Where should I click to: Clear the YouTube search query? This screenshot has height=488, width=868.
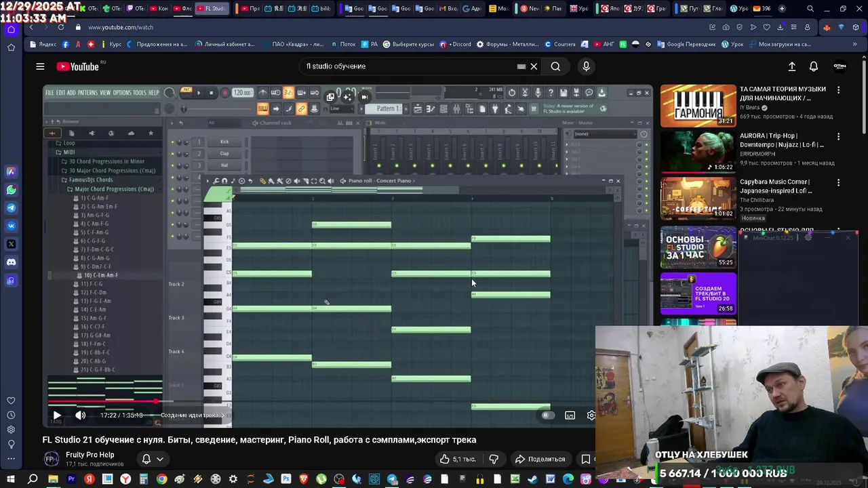[x=534, y=66]
